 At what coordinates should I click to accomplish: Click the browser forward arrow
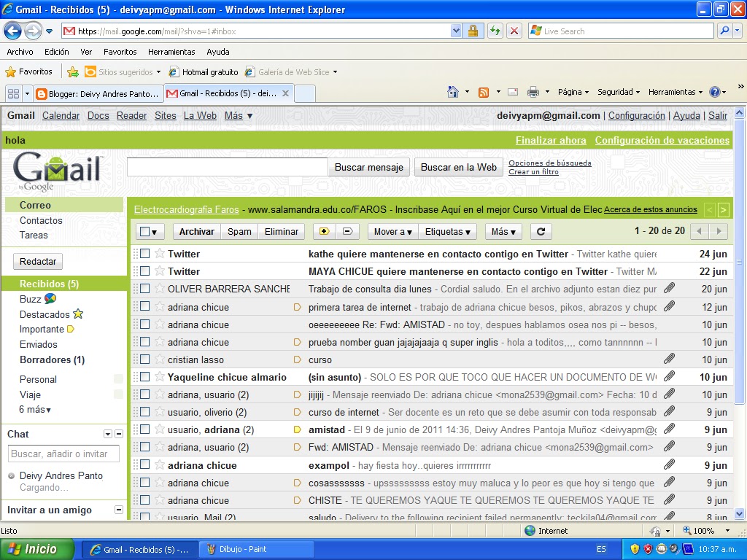tap(32, 31)
